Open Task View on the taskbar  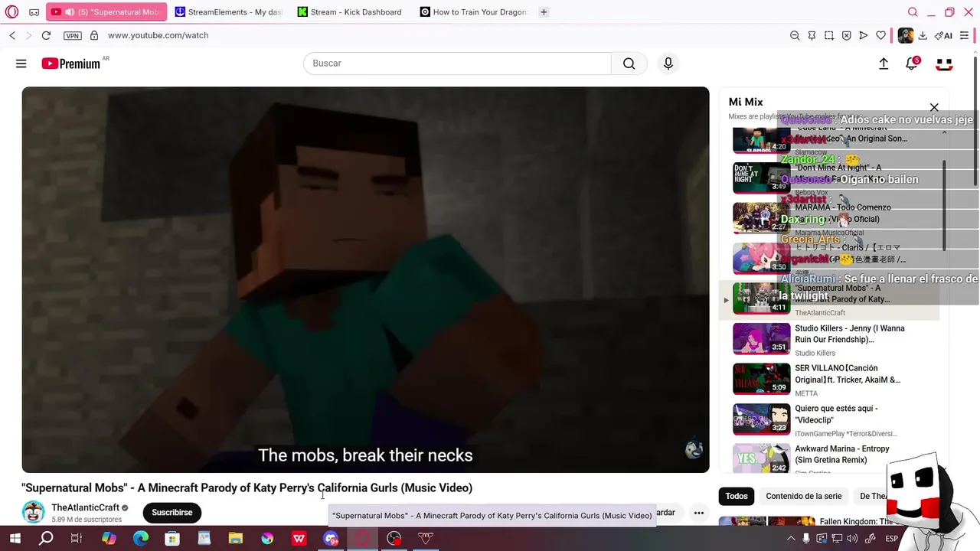pyautogui.click(x=77, y=539)
